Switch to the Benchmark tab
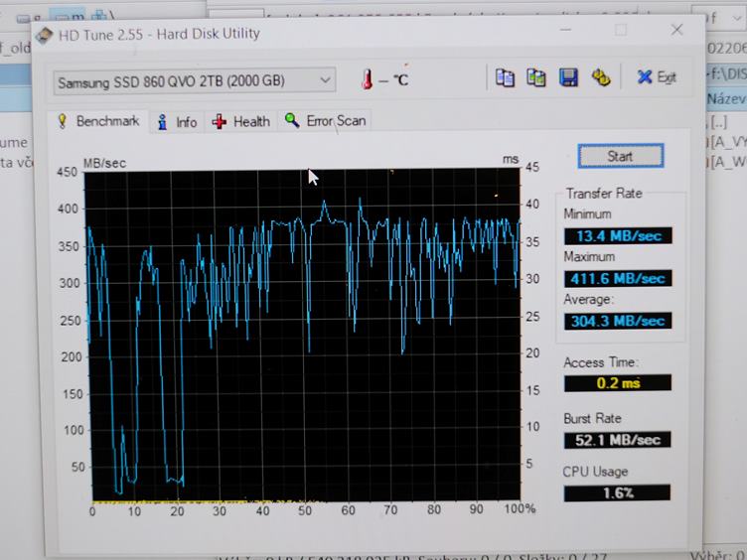747x560 pixels. pyautogui.click(x=98, y=121)
